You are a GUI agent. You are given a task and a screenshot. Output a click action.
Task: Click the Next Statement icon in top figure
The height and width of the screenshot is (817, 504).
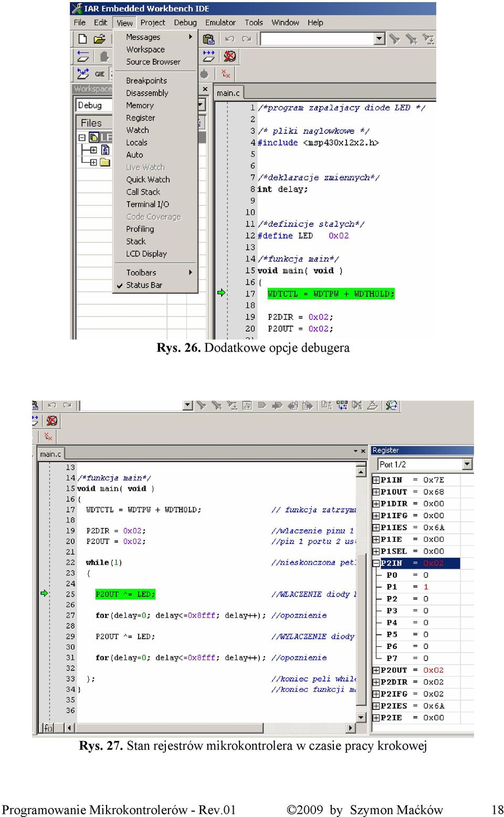(209, 56)
